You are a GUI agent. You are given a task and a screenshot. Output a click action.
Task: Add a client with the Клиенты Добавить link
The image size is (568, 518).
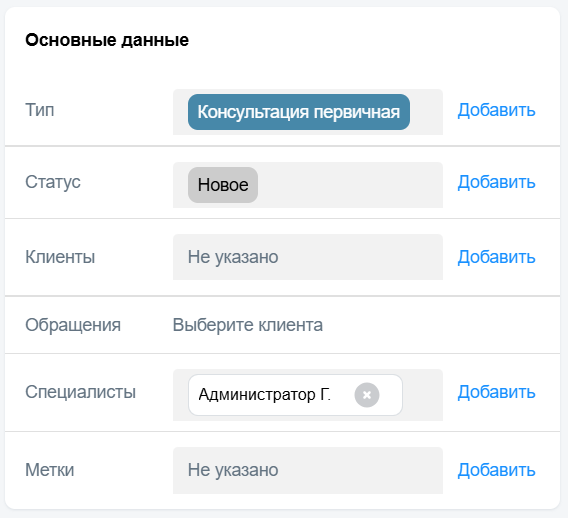coord(496,257)
